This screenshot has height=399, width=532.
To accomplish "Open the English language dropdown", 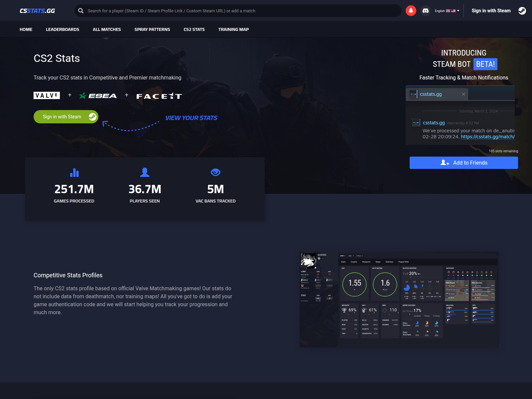I will (447, 11).
